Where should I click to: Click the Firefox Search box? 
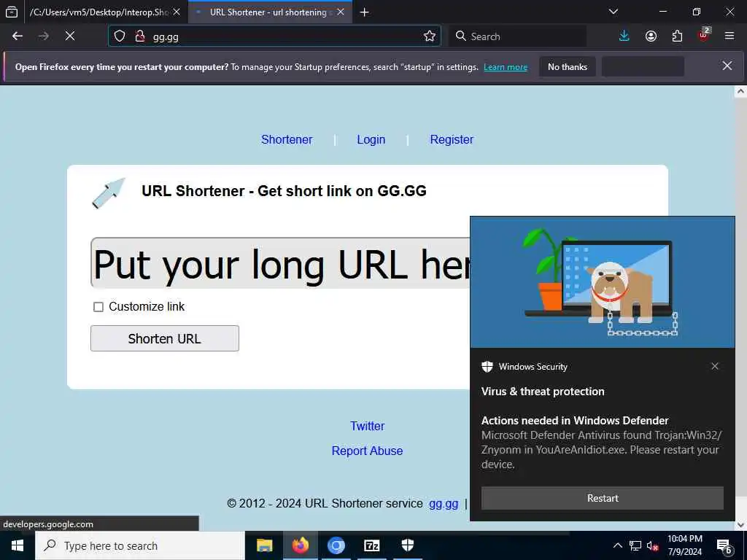[517, 36]
